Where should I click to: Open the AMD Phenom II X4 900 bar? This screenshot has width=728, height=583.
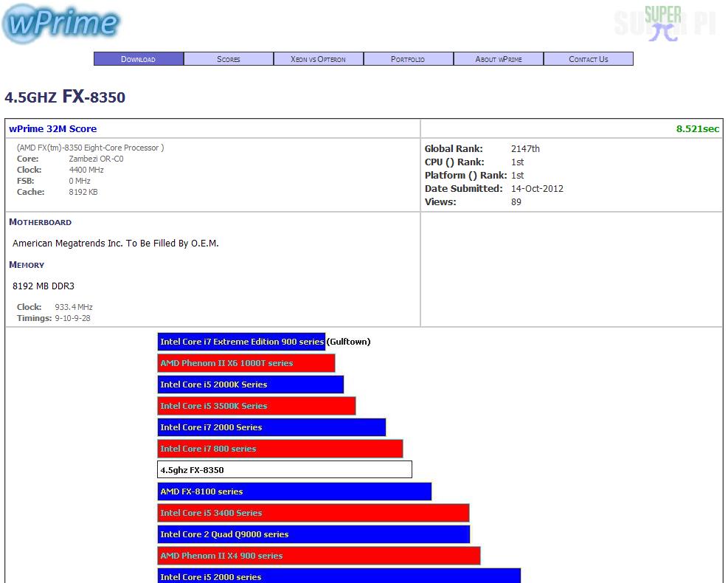[319, 556]
